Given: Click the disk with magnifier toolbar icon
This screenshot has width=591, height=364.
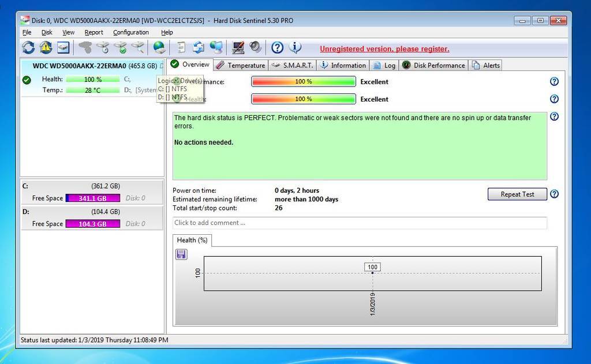Looking at the screenshot, I should point(138,47).
